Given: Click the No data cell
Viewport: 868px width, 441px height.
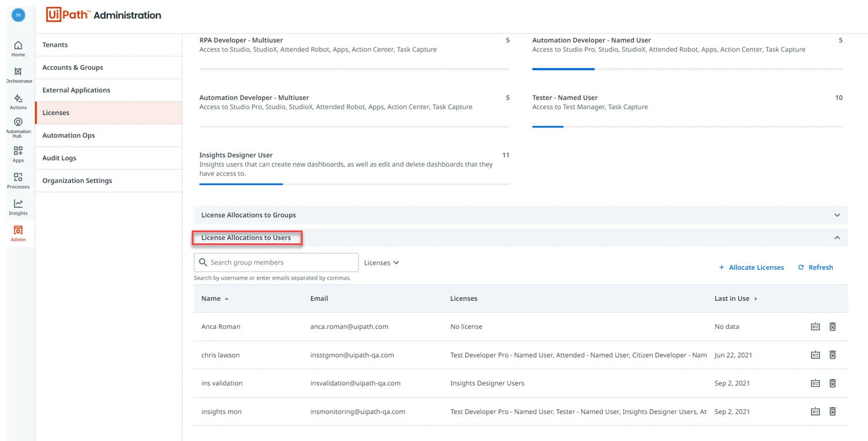Looking at the screenshot, I should click(727, 327).
